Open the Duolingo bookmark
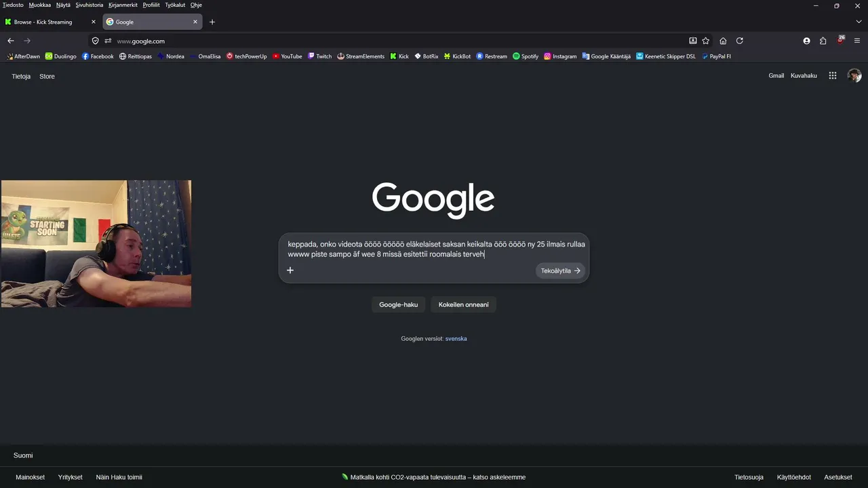 click(x=61, y=56)
